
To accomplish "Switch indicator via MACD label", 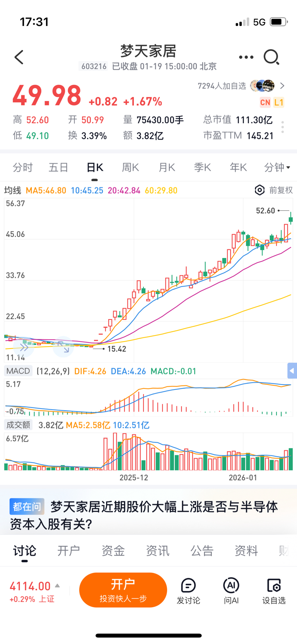I will [x=18, y=371].
